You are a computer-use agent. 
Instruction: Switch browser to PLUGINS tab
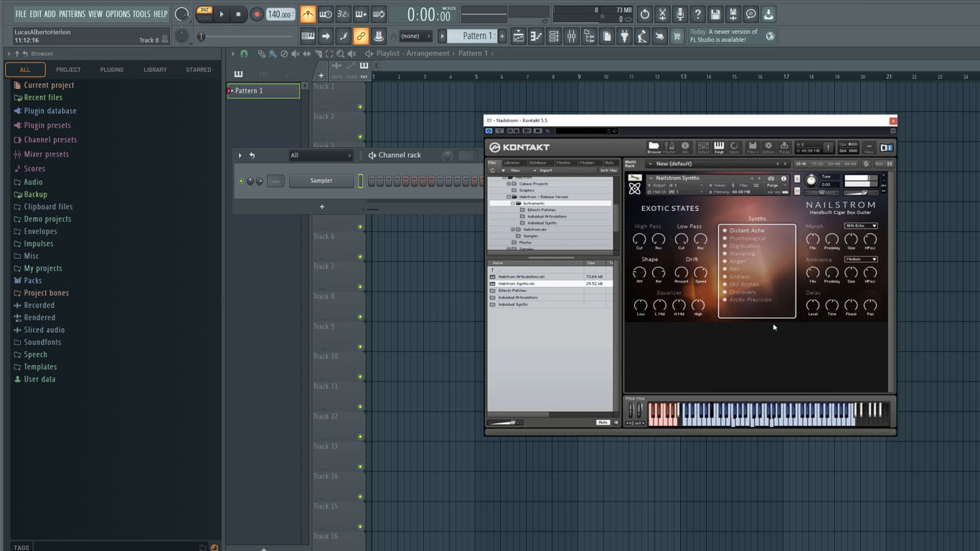pos(112,70)
